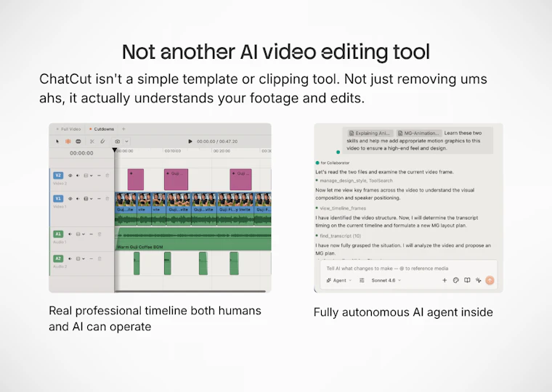Screen dimensions: 552x392
Task: Select the green A2 track label badge
Action: click(x=58, y=258)
